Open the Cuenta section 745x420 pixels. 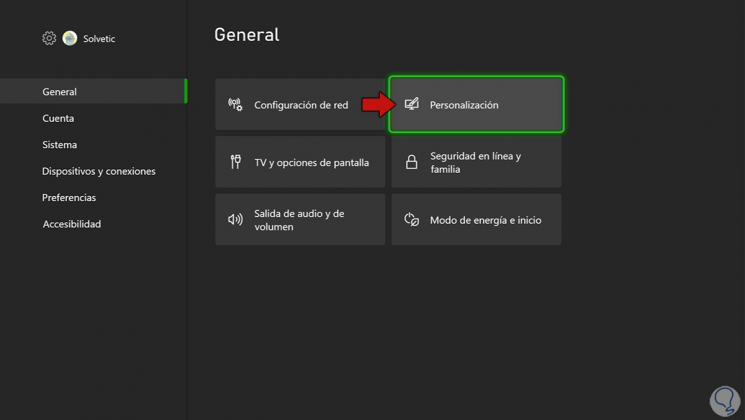click(x=58, y=118)
